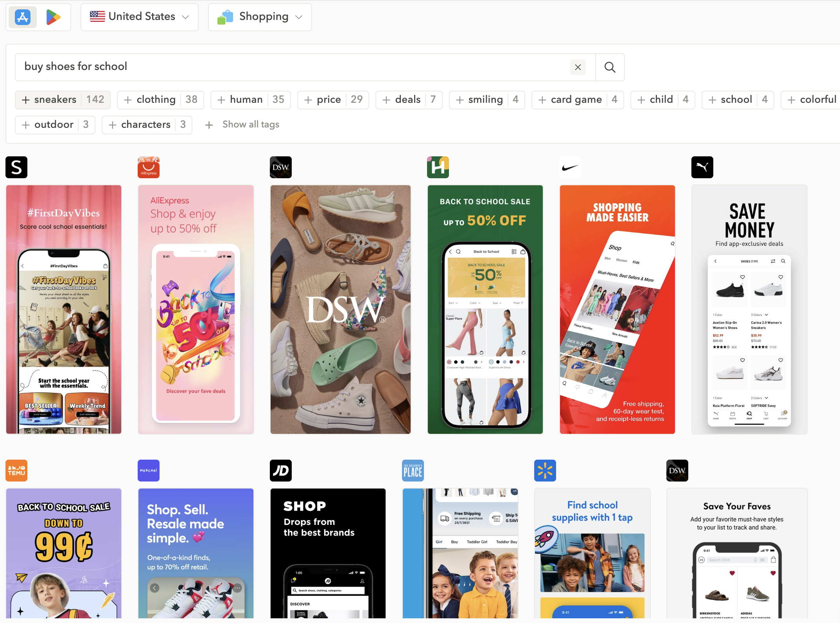The width and height of the screenshot is (840, 623).
Task: Add the 'outdoor' tag filter
Action: click(x=55, y=125)
